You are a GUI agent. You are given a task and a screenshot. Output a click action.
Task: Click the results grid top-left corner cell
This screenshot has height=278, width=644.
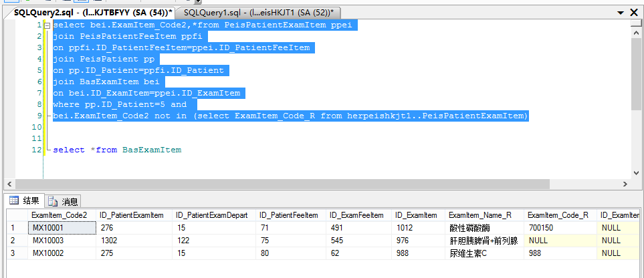[17, 215]
